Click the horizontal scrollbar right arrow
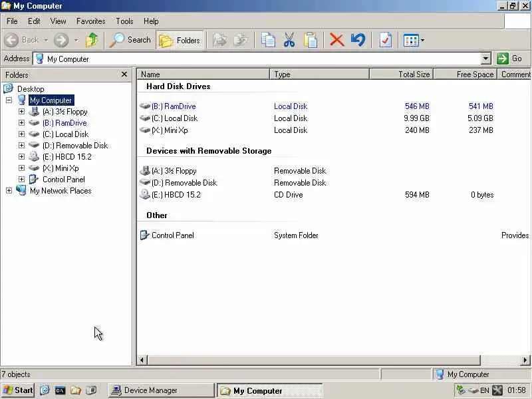Screen dimensions: 532x399 pos(525,360)
